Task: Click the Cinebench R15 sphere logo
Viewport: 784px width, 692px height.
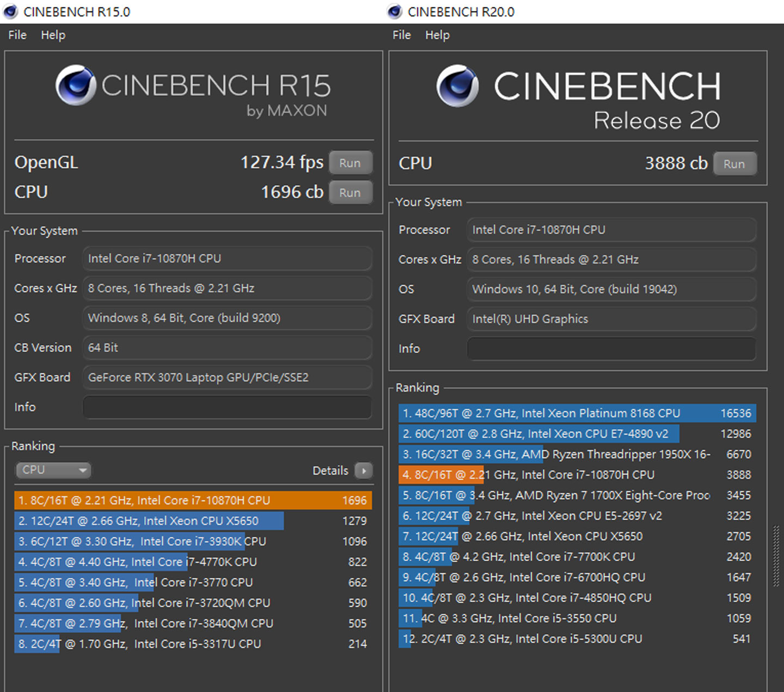Action: 76,85
